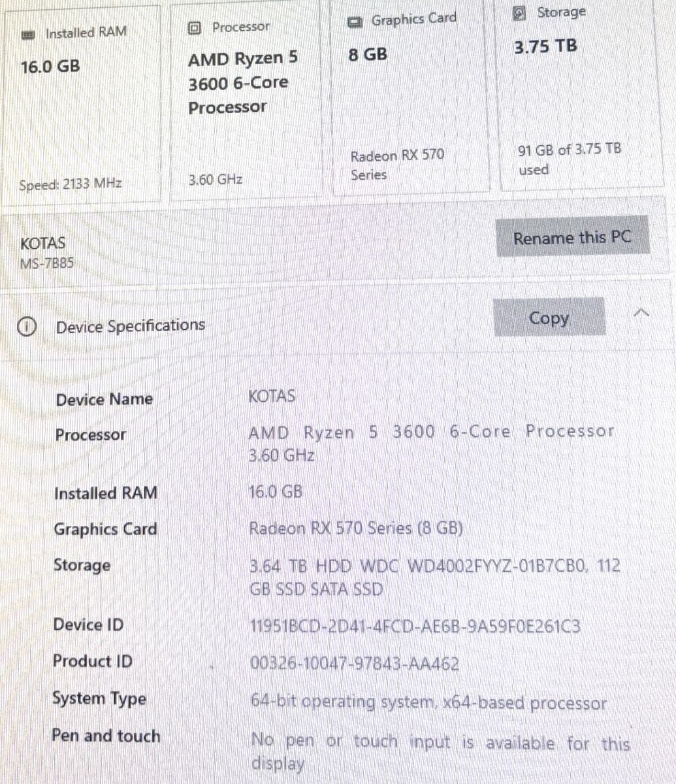
Task: Click the Rename this PC button
Action: pyautogui.click(x=572, y=238)
